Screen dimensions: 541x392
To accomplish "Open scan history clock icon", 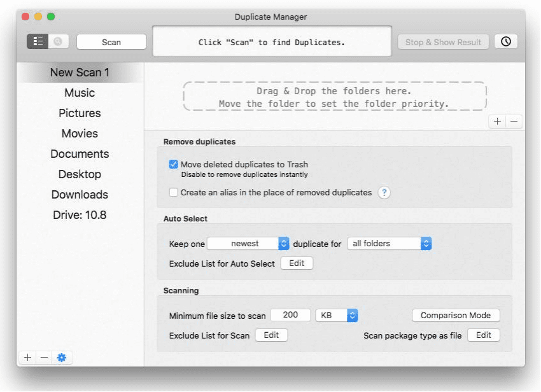I will coord(506,41).
